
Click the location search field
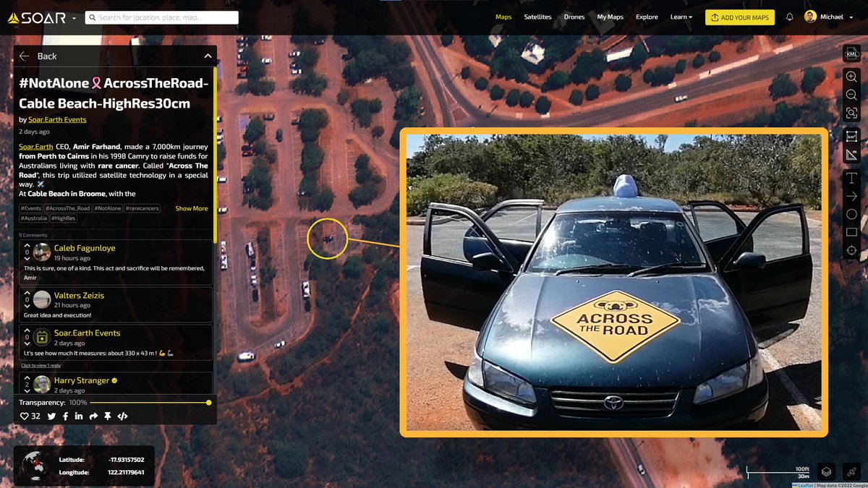pyautogui.click(x=161, y=17)
